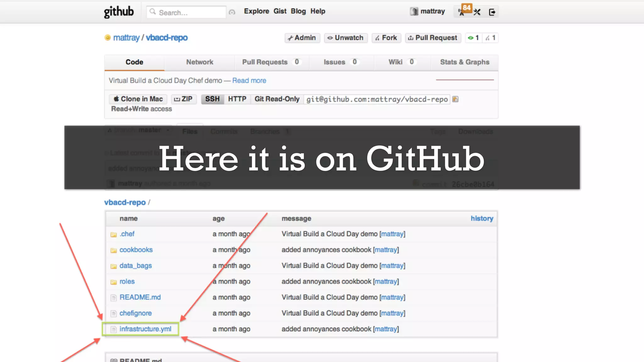This screenshot has width=644, height=362.
Task: Open the advanced search gear icon
Action: click(x=232, y=12)
